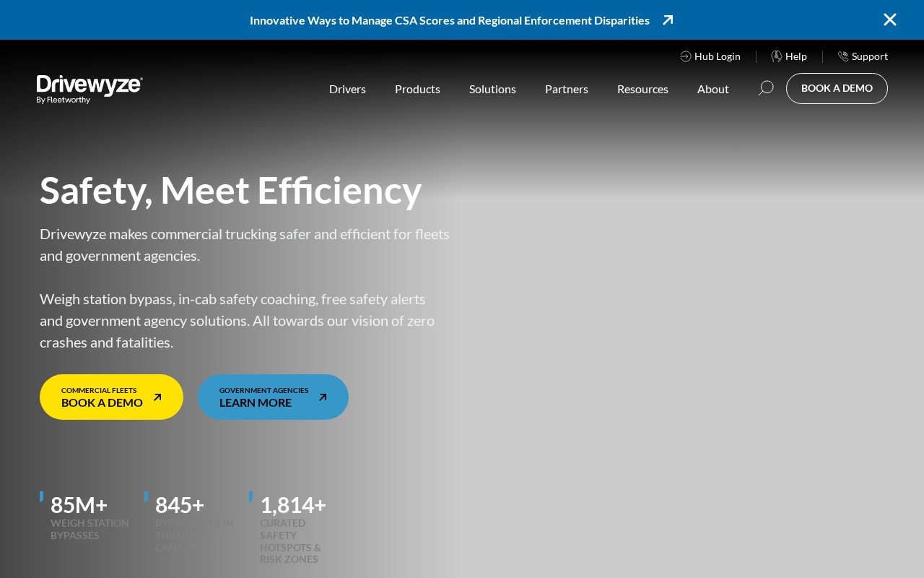Screen dimensions: 924x578
Task: Open the Partners menu
Action: click(x=567, y=89)
